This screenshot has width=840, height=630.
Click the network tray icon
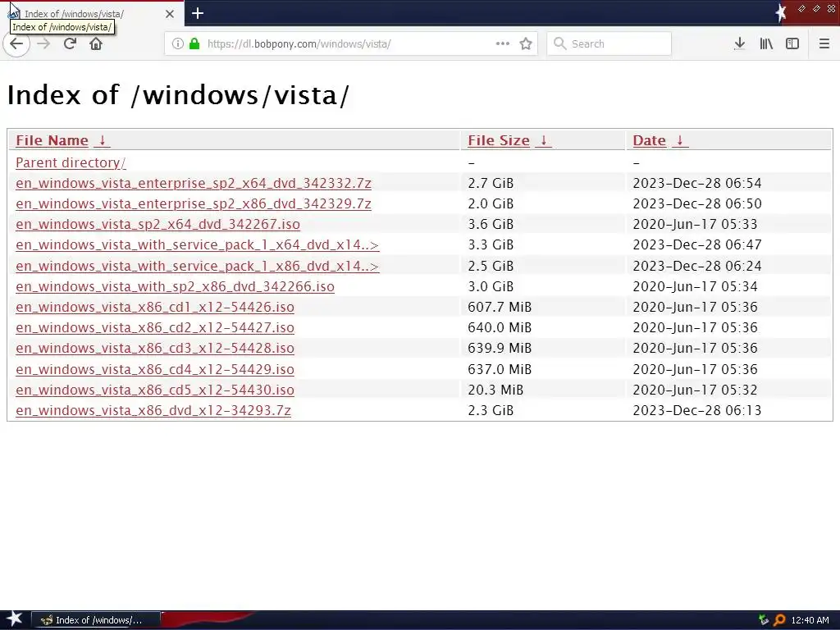point(764,620)
